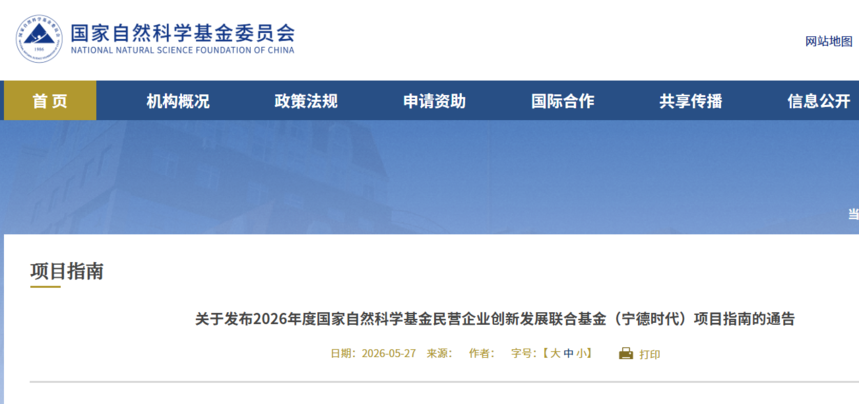Click the 项目指南 section heading
This screenshot has width=859, height=404.
pos(67,271)
